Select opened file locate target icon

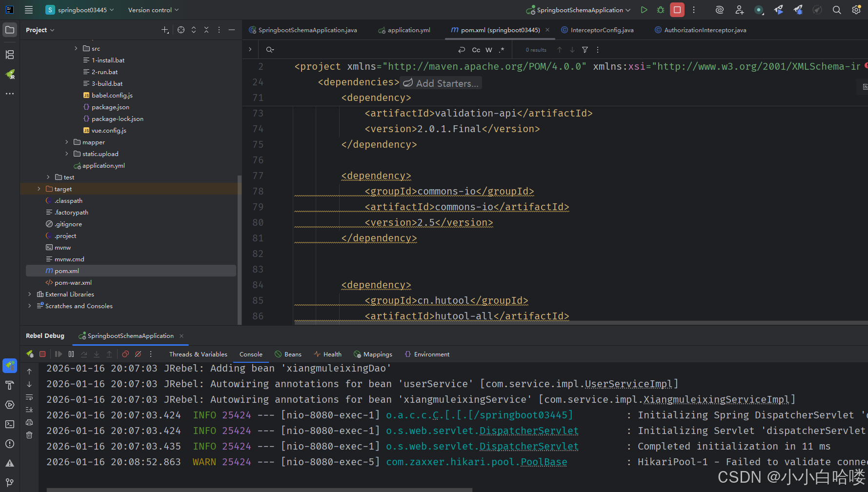pyautogui.click(x=181, y=30)
